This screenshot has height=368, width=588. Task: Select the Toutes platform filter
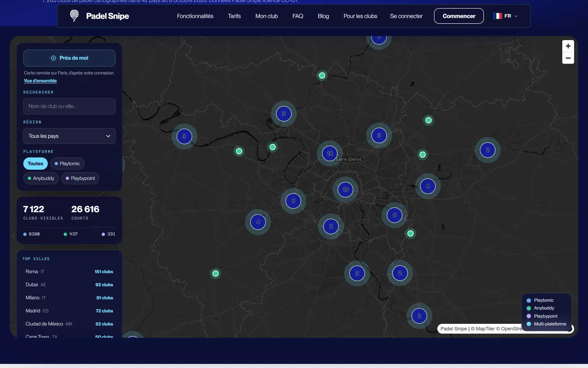(x=35, y=163)
